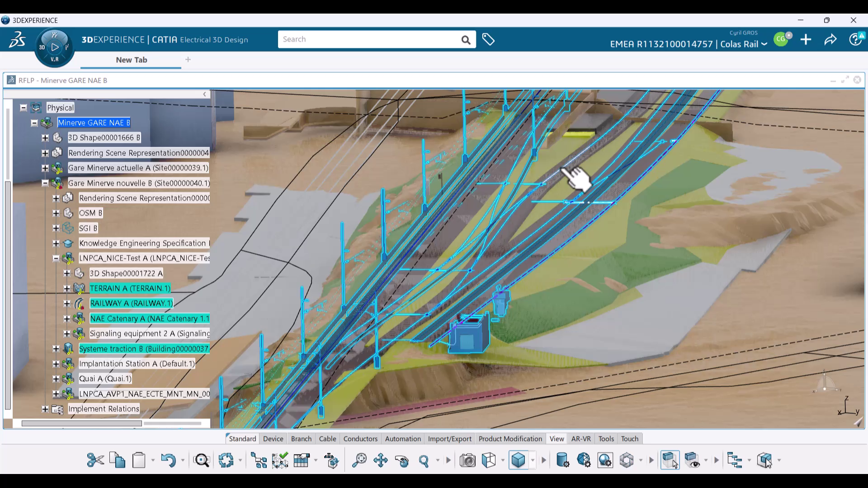Toggle the highlighted selection-mode cube button
The width and height of the screenshot is (868, 488).
click(x=670, y=460)
